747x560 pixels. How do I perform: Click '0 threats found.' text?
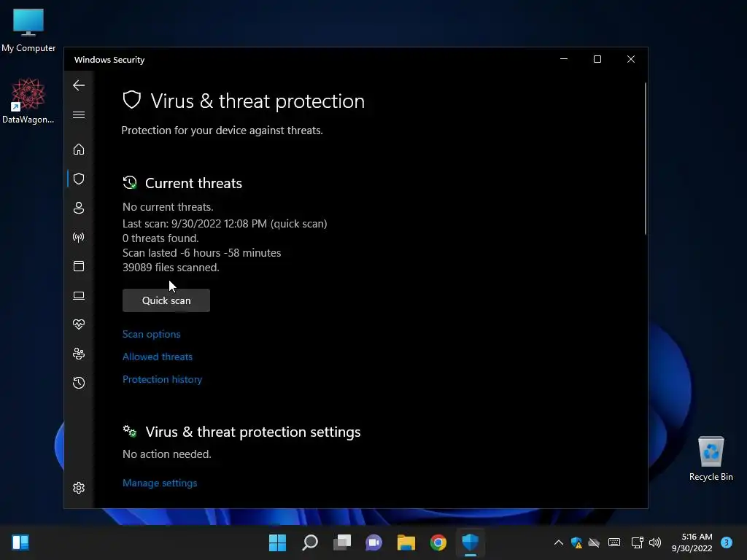click(160, 238)
